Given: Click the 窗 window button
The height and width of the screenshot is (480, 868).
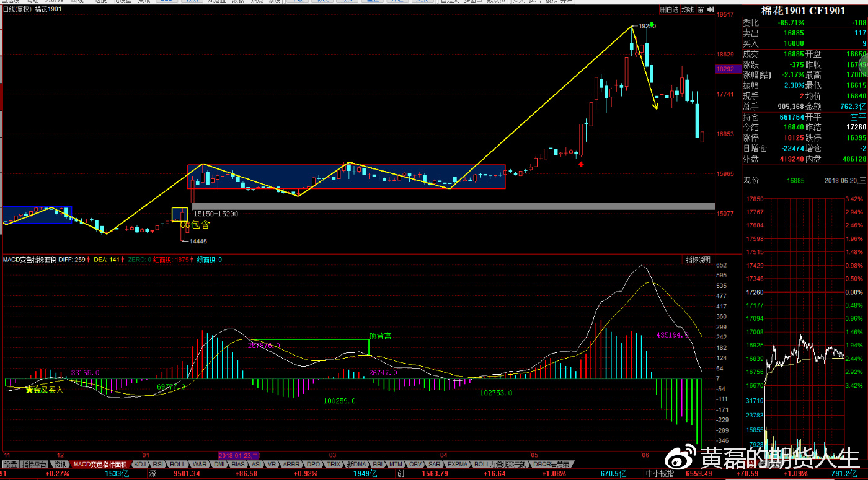Looking at the screenshot, I should pyautogui.click(x=700, y=10).
